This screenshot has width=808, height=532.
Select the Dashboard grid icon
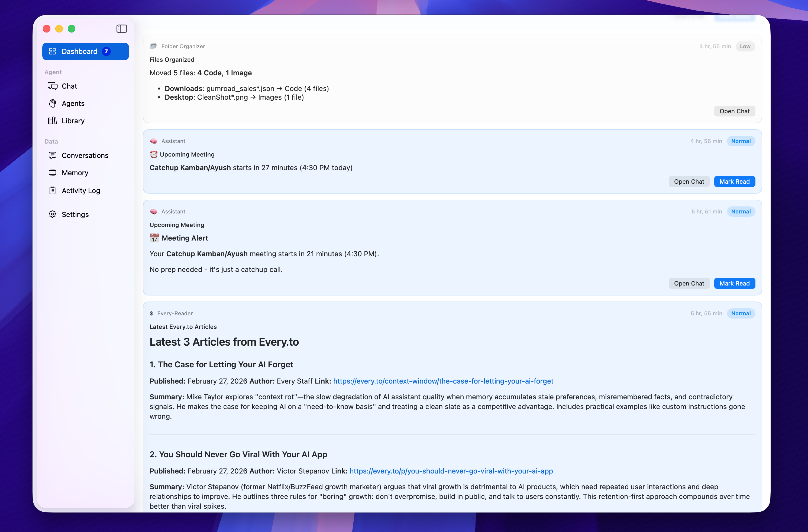53,51
